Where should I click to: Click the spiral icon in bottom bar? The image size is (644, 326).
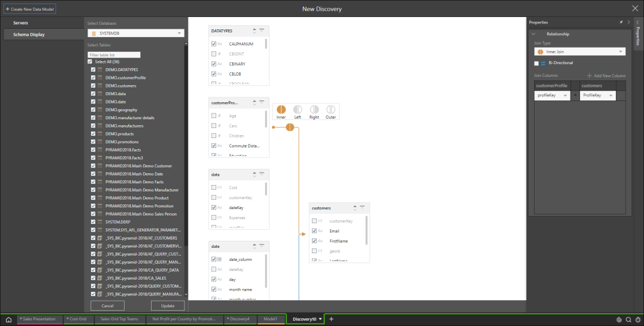pyautogui.click(x=619, y=320)
